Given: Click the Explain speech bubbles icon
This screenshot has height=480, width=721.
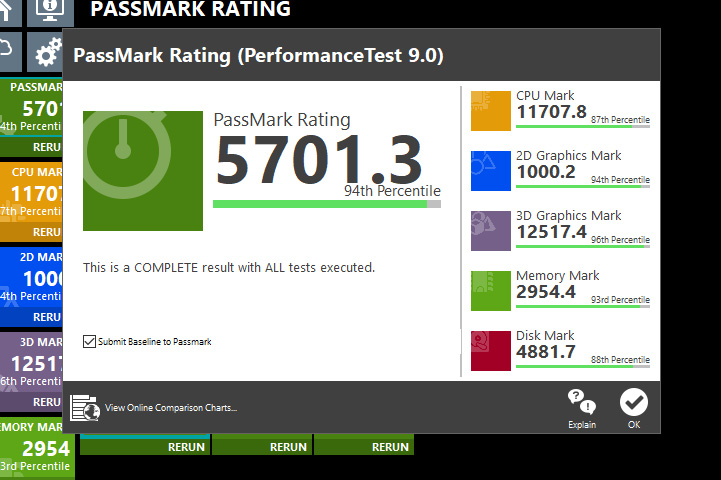Looking at the screenshot, I should (x=582, y=401).
